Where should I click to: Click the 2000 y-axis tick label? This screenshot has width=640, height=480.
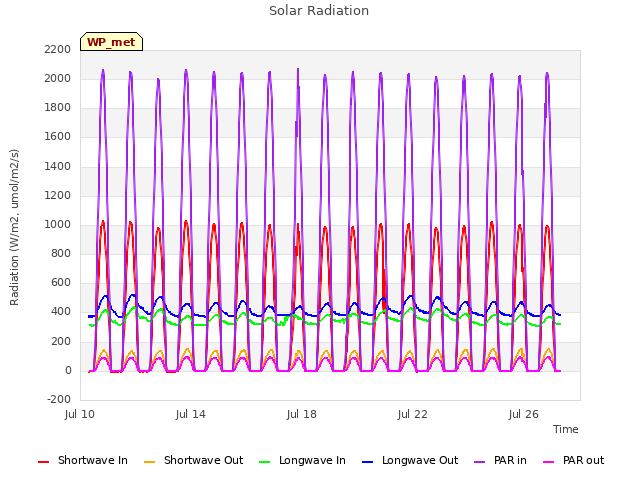click(x=58, y=78)
